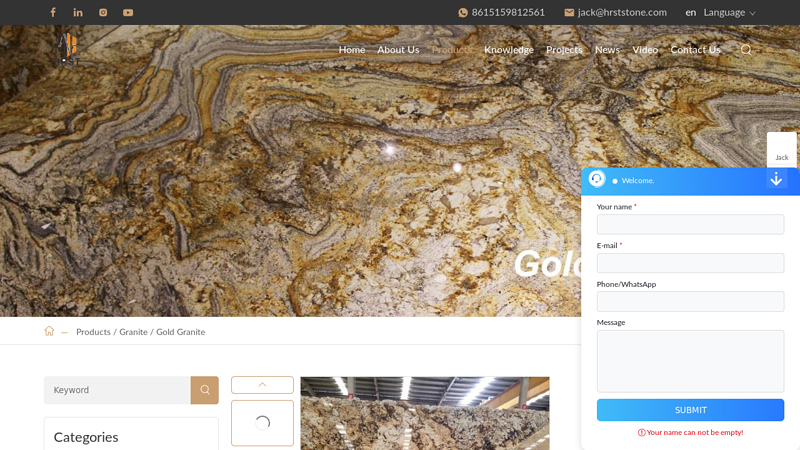Viewport: 800px width, 450px height.
Task: Submit the chat form
Action: point(690,410)
